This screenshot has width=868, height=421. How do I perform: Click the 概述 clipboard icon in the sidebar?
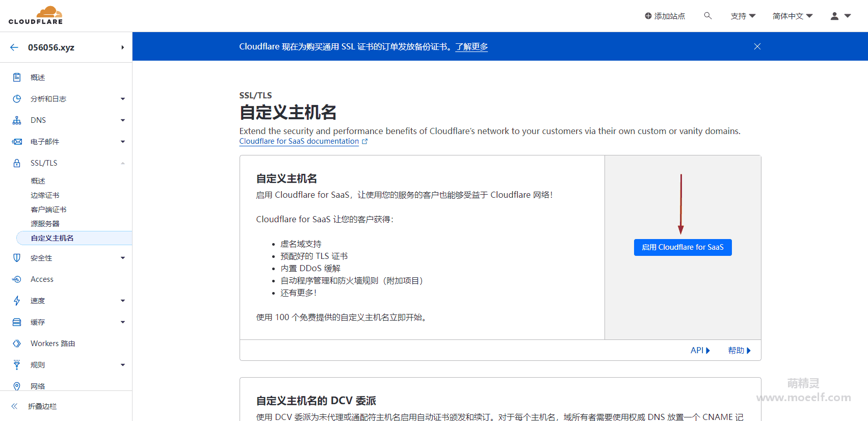17,77
